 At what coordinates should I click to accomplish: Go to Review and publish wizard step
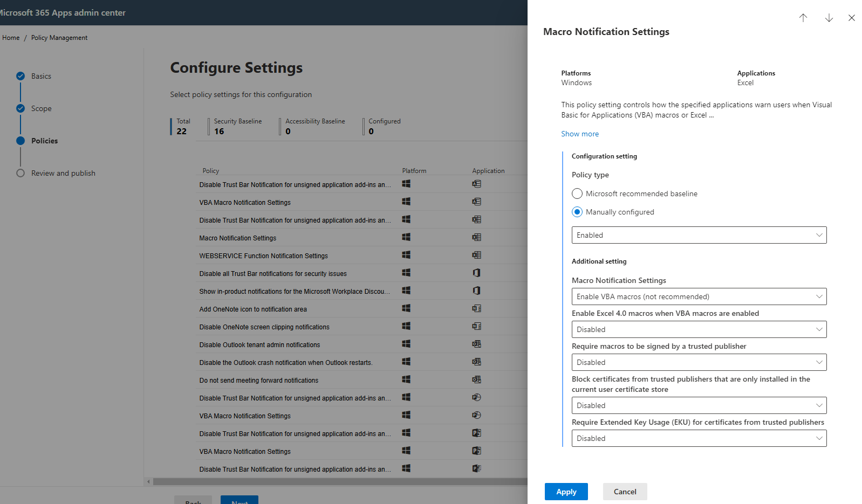[63, 173]
